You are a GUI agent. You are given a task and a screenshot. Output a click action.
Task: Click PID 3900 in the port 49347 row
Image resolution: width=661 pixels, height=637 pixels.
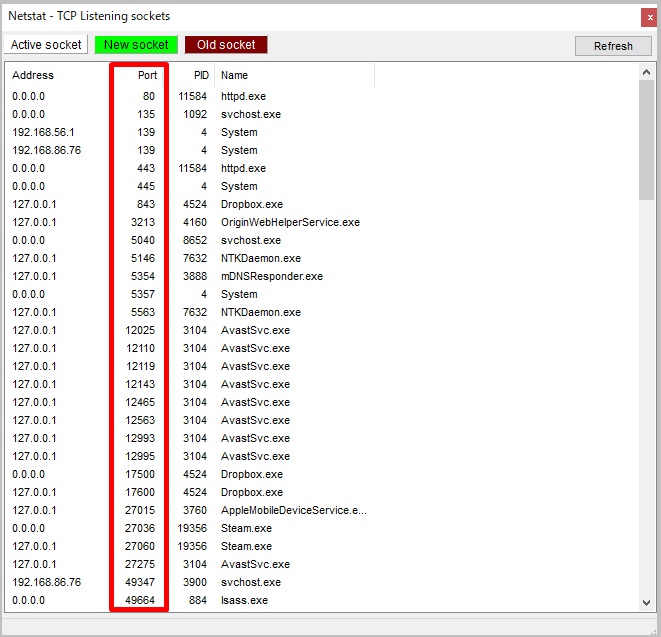coord(195,582)
